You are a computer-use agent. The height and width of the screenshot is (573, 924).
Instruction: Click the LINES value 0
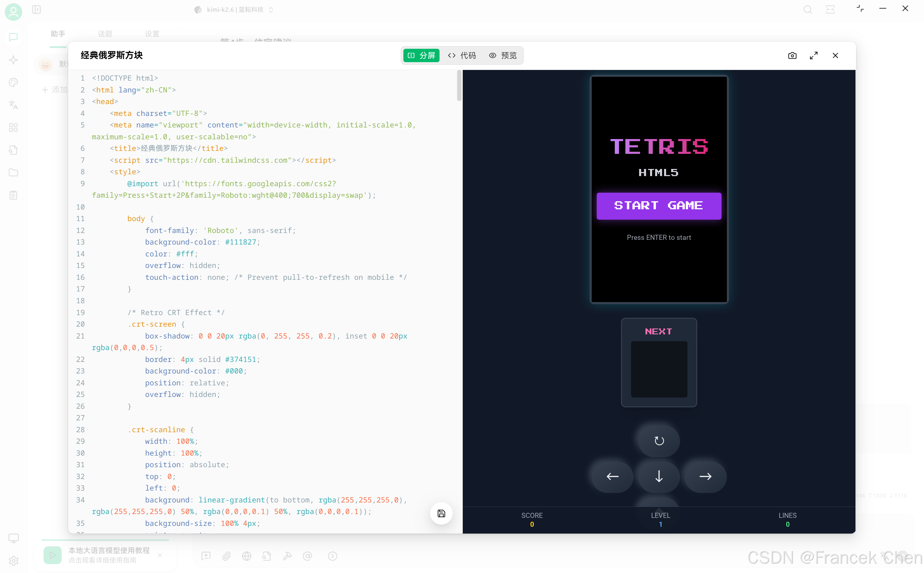click(787, 524)
